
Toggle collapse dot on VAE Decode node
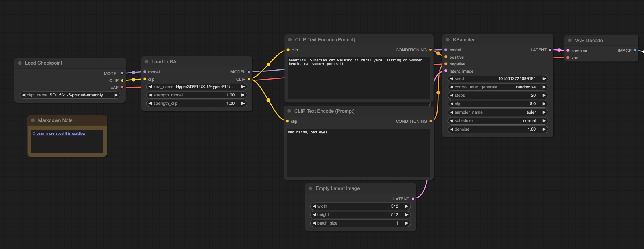(570, 41)
